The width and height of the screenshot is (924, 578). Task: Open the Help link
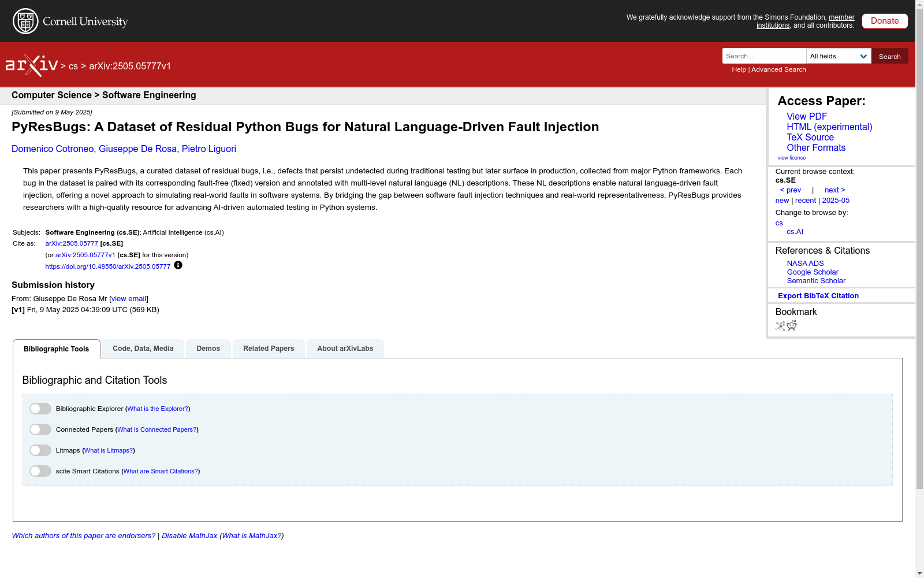[739, 69]
